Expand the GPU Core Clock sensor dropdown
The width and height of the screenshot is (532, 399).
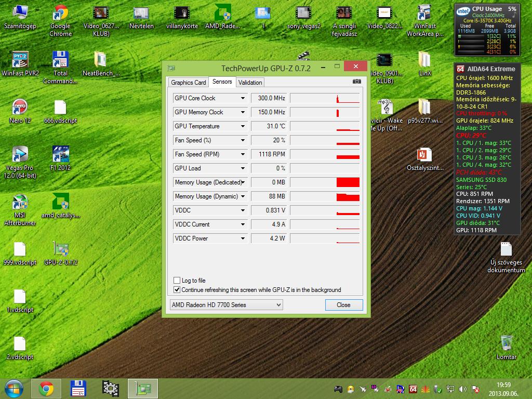click(x=243, y=98)
